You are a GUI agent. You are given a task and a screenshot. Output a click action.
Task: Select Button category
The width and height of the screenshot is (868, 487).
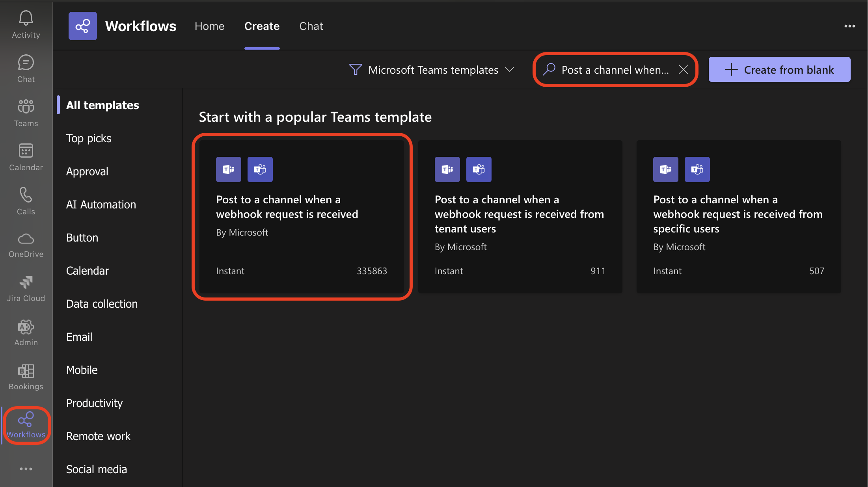pos(82,238)
